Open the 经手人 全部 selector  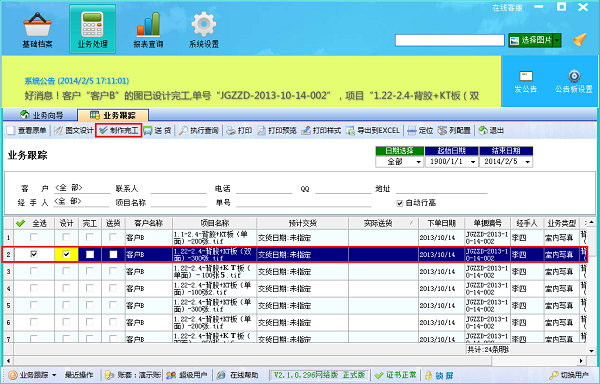(x=82, y=202)
